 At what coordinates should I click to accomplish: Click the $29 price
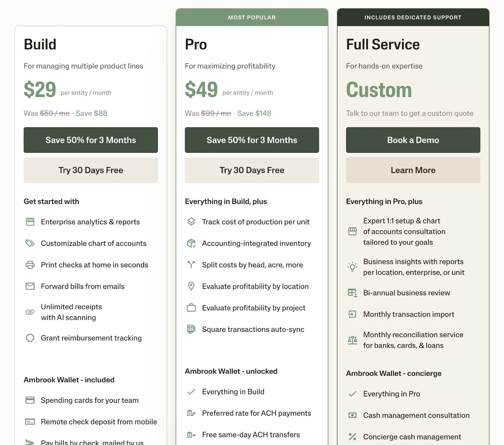pyautogui.click(x=40, y=90)
